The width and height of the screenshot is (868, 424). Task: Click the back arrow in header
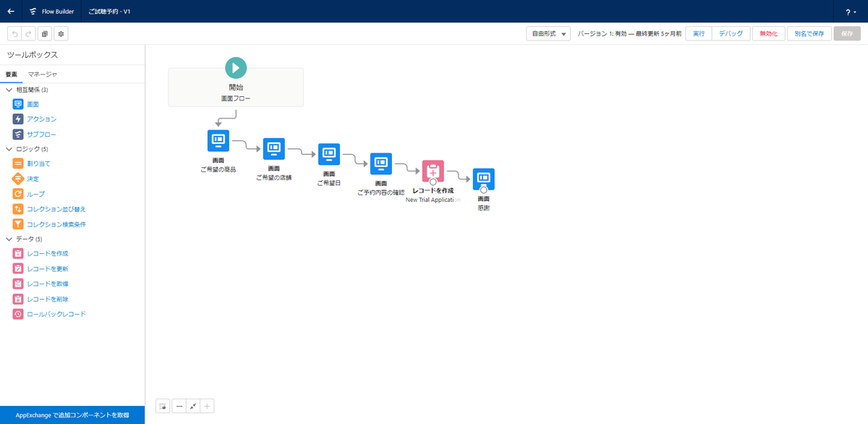click(11, 12)
